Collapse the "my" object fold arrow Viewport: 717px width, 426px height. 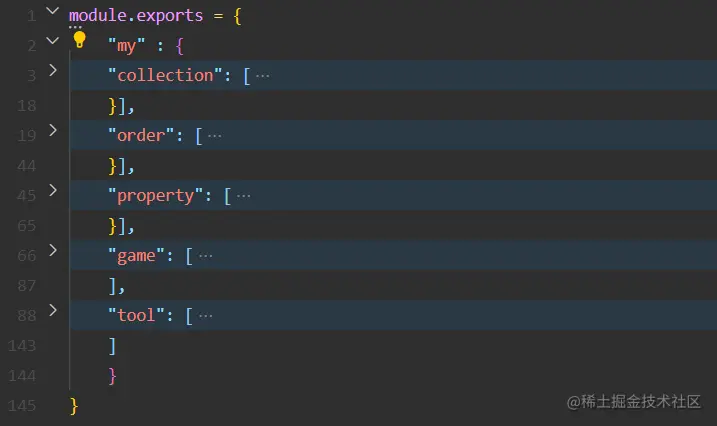point(53,40)
